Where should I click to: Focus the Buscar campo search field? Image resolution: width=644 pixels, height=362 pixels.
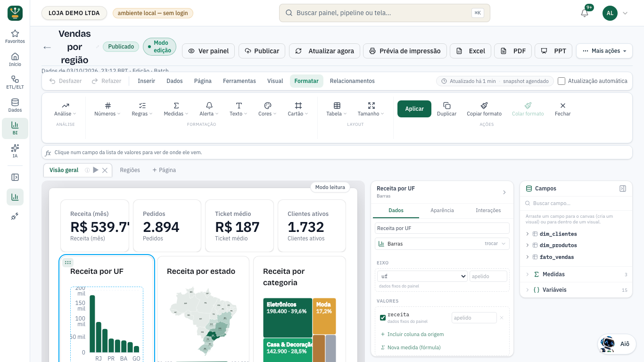pyautogui.click(x=576, y=204)
